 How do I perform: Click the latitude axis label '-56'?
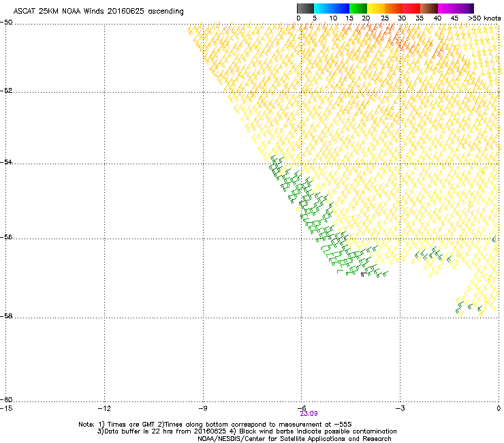pyautogui.click(x=6, y=237)
